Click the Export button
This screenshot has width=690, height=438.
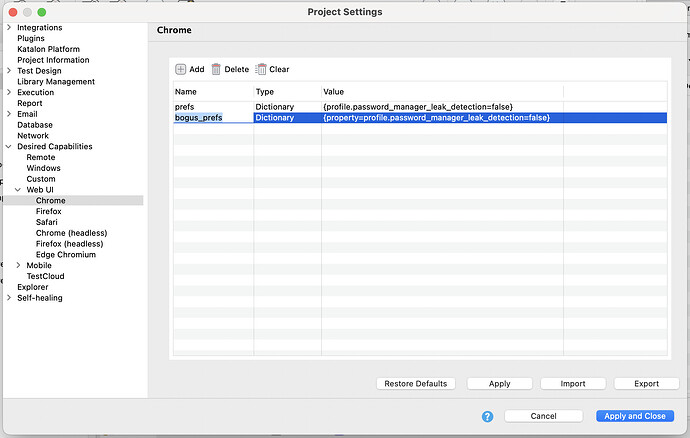646,383
